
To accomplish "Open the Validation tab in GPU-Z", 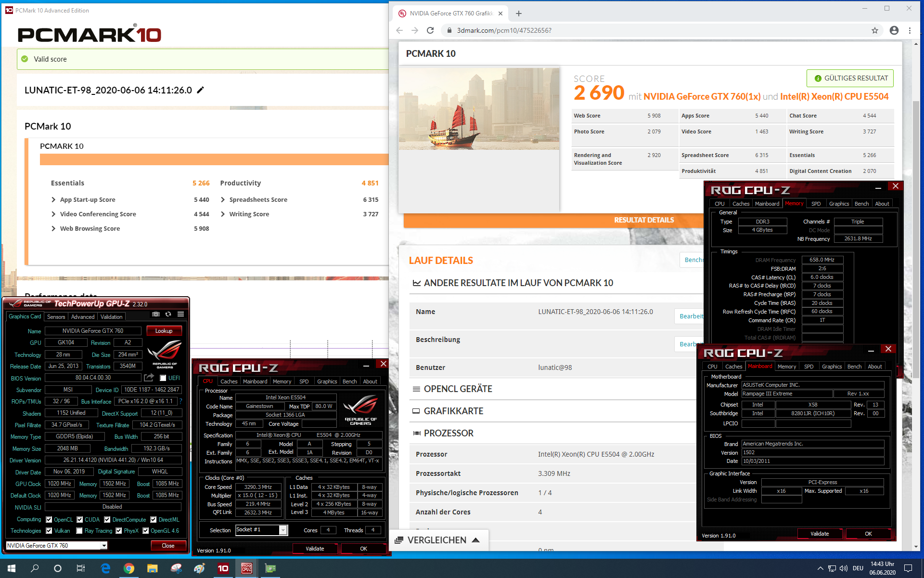I will 112,317.
